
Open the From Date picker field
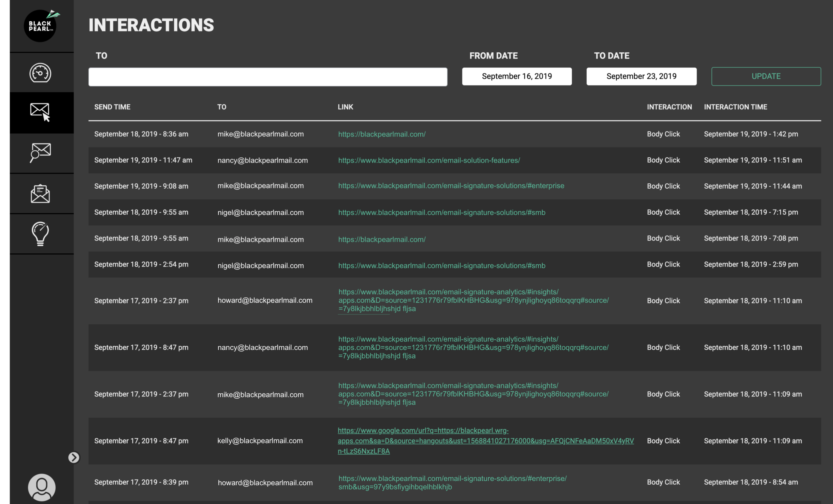(517, 76)
